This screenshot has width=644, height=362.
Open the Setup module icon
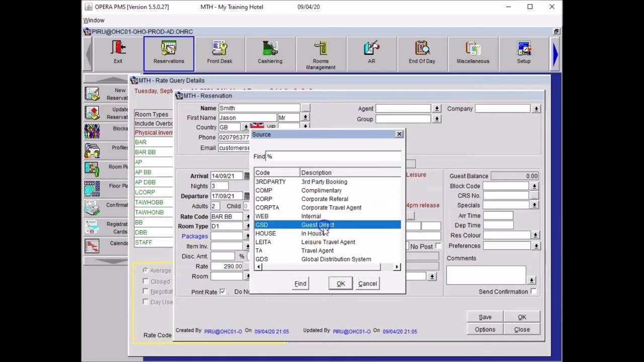click(524, 49)
